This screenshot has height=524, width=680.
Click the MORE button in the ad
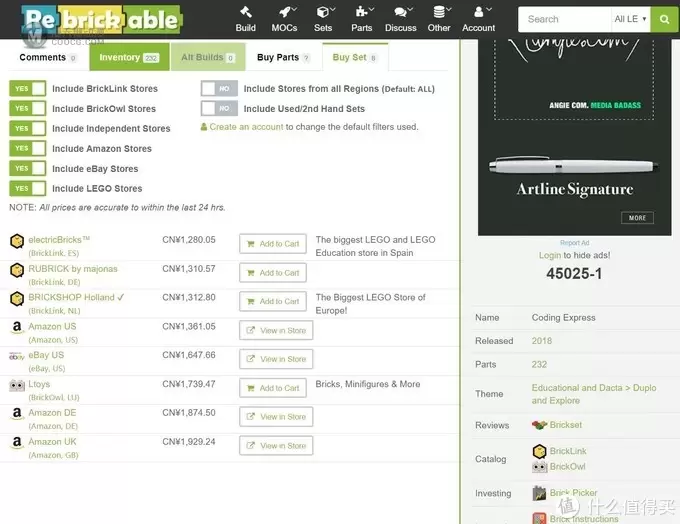[x=637, y=218]
